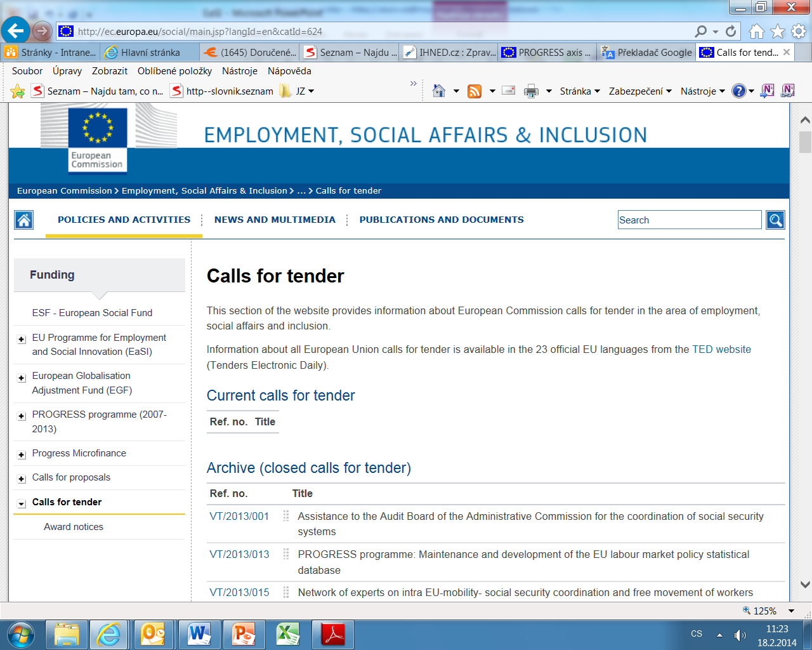Open the zoom level dropdown arrow
812x650 pixels.
coord(791,611)
